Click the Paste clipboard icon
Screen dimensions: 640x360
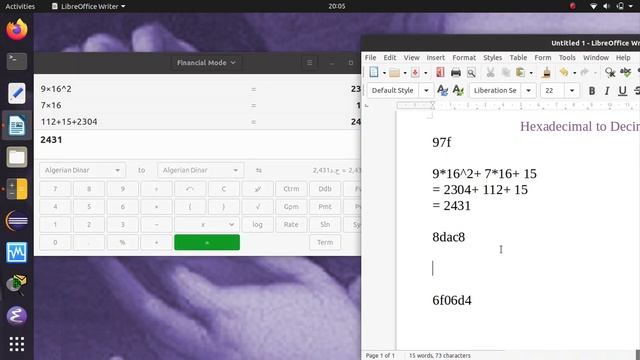[x=520, y=73]
